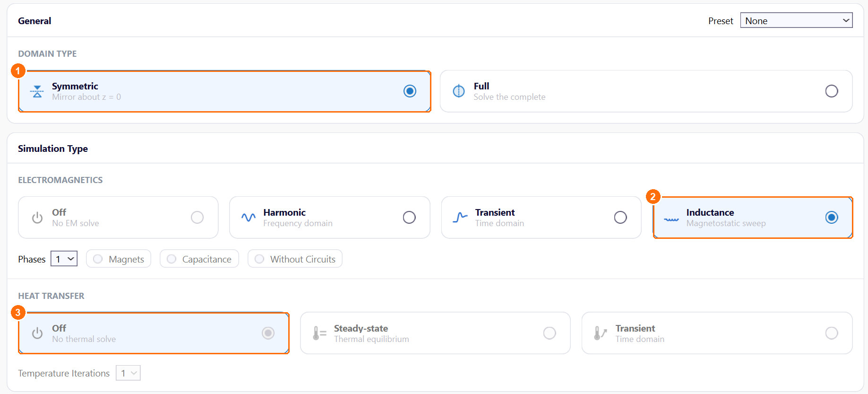Click the Symmetric mirror icon
This screenshot has width=868, height=394.
click(x=37, y=91)
